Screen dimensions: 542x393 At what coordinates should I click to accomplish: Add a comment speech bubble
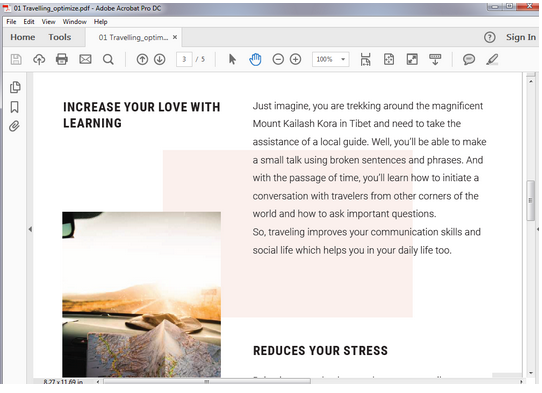(468, 59)
